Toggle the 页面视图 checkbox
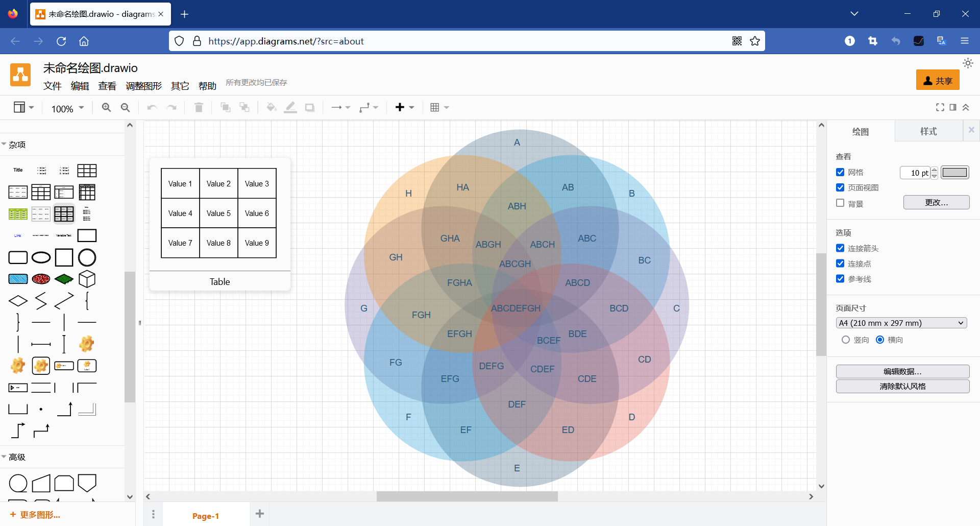This screenshot has height=526, width=980. click(x=840, y=187)
